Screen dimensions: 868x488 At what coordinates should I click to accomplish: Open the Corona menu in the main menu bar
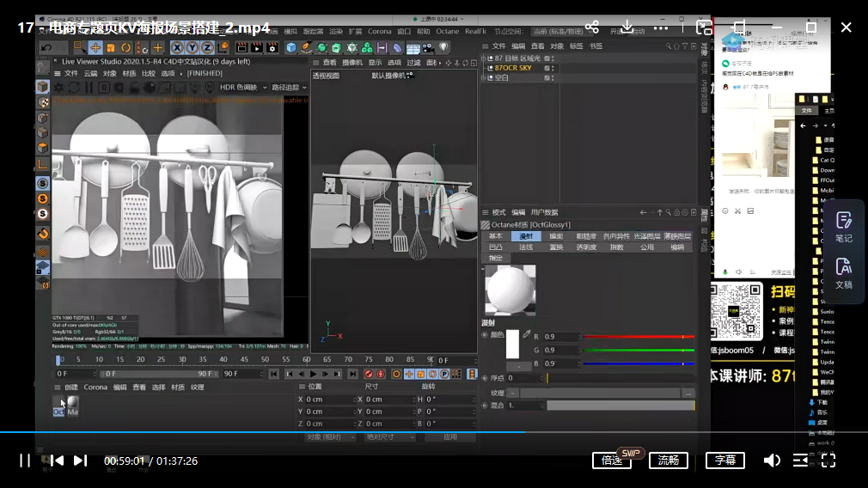coord(379,32)
